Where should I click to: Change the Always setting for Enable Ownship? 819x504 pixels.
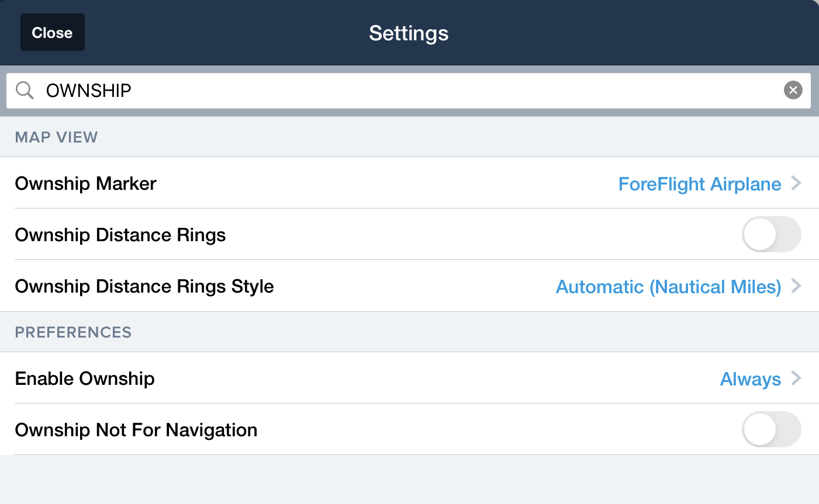point(751,378)
